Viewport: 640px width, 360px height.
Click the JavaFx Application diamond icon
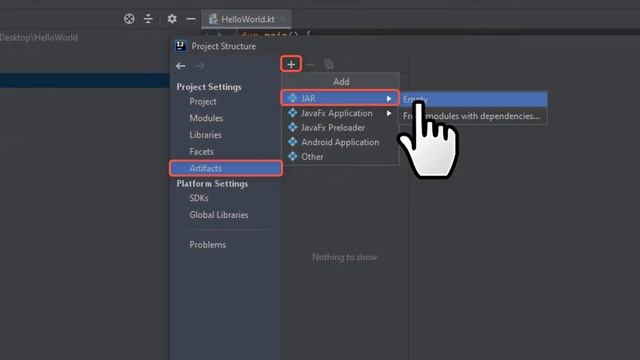(293, 113)
